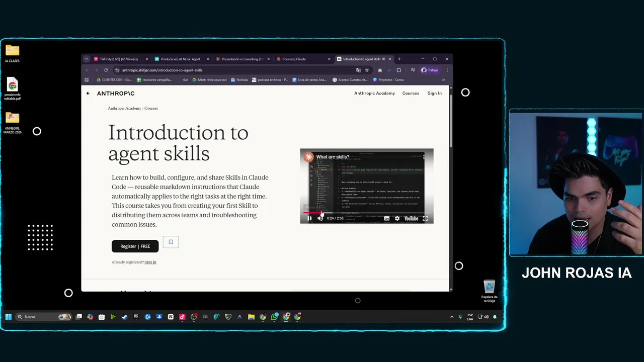Open reuniones campaña bookmark
Image resolution: width=644 pixels, height=362 pixels.
(x=154, y=79)
